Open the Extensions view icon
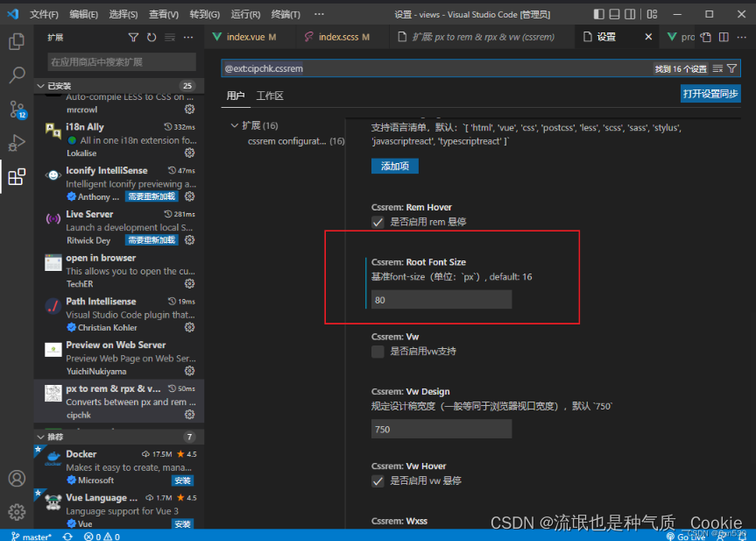Viewport: 756px width, 541px height. pos(17,176)
